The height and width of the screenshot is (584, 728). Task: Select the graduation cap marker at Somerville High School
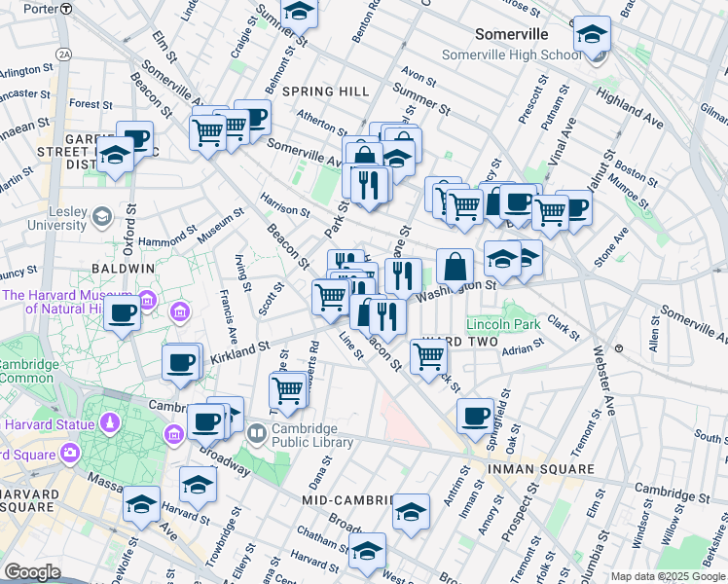tap(592, 35)
